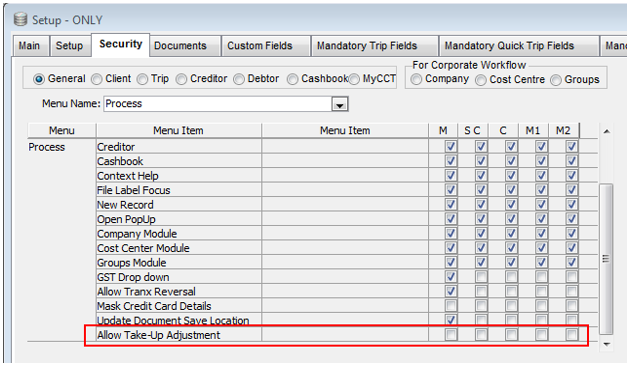Click the vertical scrollbar thumb
629x373 pixels.
(606, 259)
